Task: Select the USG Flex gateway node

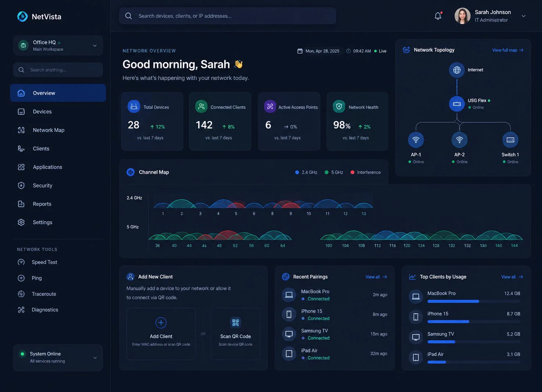Action: (x=457, y=104)
